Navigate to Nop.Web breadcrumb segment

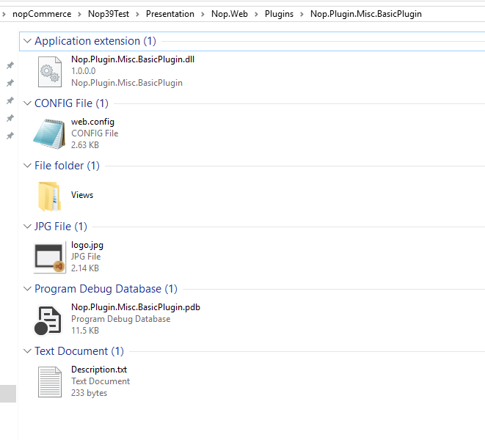[x=230, y=14]
